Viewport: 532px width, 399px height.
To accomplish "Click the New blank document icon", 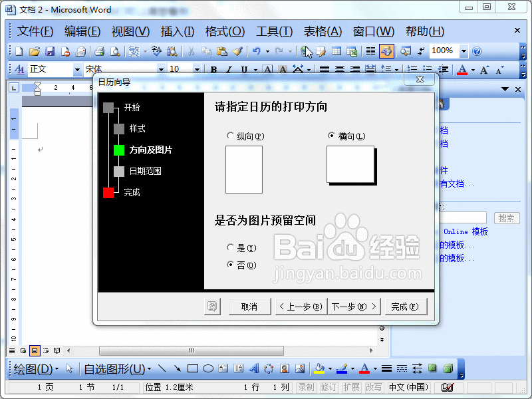I will coord(19,51).
